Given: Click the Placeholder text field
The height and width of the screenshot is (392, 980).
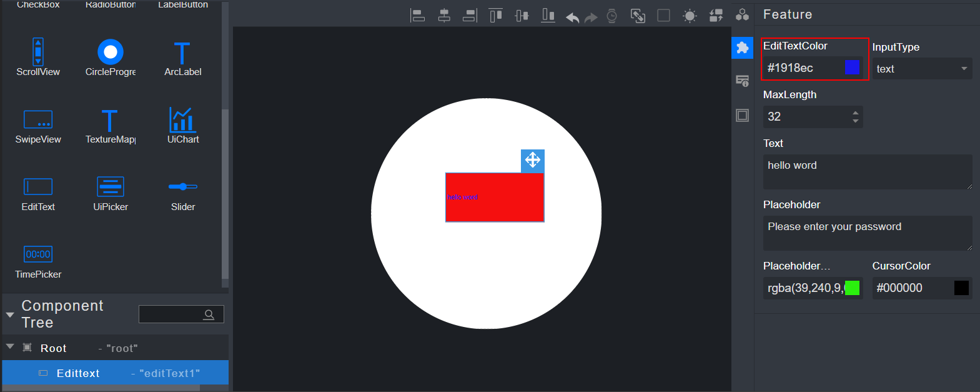Looking at the screenshot, I should coord(867,233).
